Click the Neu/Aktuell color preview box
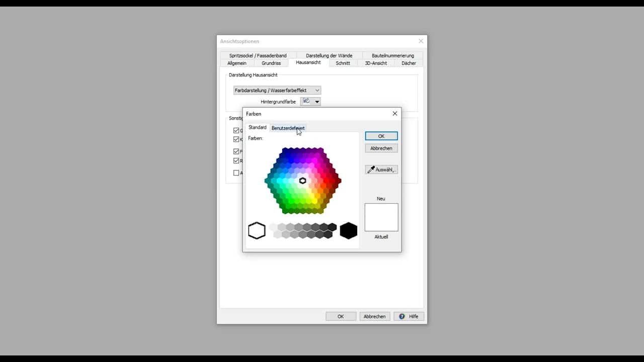This screenshot has height=362, width=644. tap(381, 217)
